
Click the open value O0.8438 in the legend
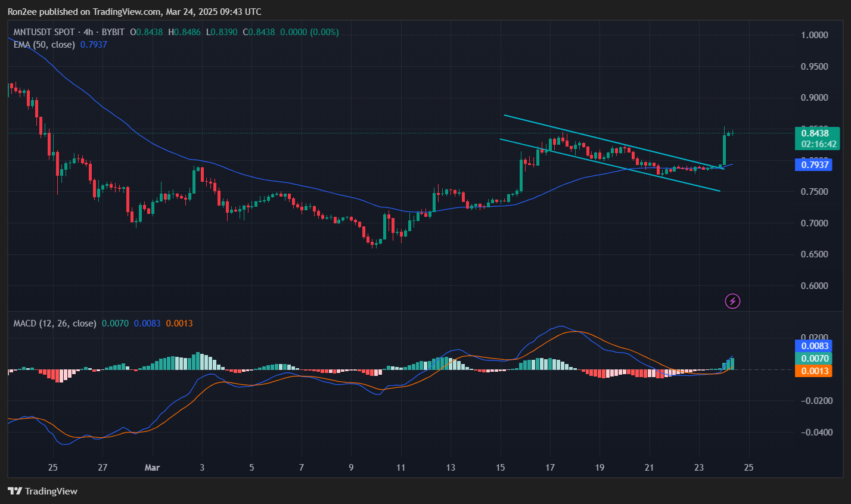[147, 32]
